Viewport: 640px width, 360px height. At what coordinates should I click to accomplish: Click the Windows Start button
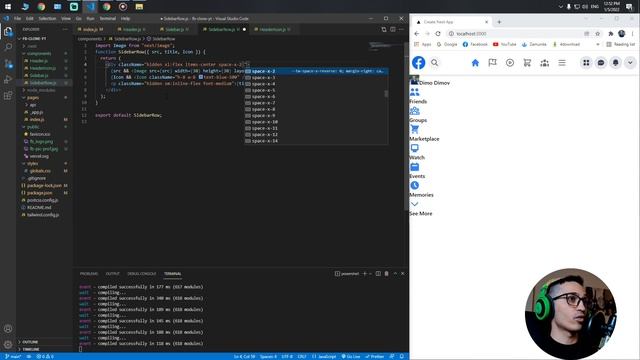tap(8, 7)
